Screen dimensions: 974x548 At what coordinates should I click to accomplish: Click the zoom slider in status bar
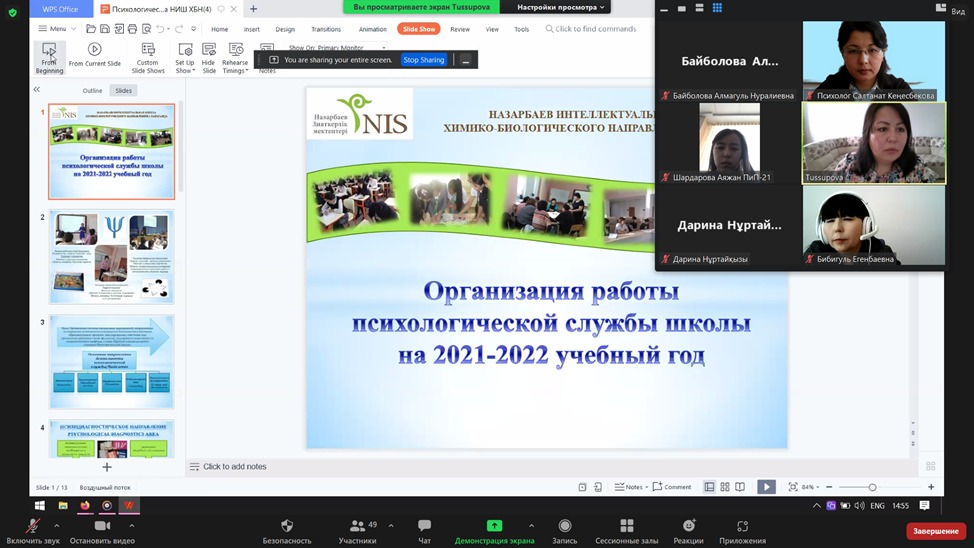point(872,487)
